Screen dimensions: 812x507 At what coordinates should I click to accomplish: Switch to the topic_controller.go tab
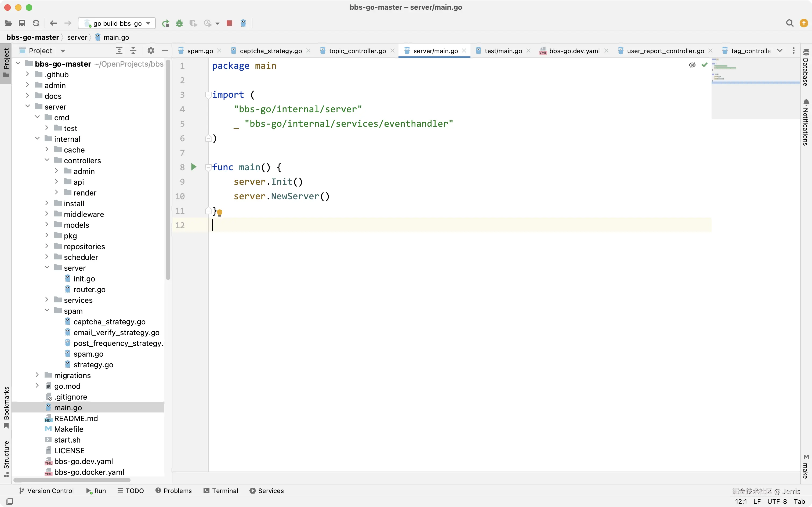point(357,51)
